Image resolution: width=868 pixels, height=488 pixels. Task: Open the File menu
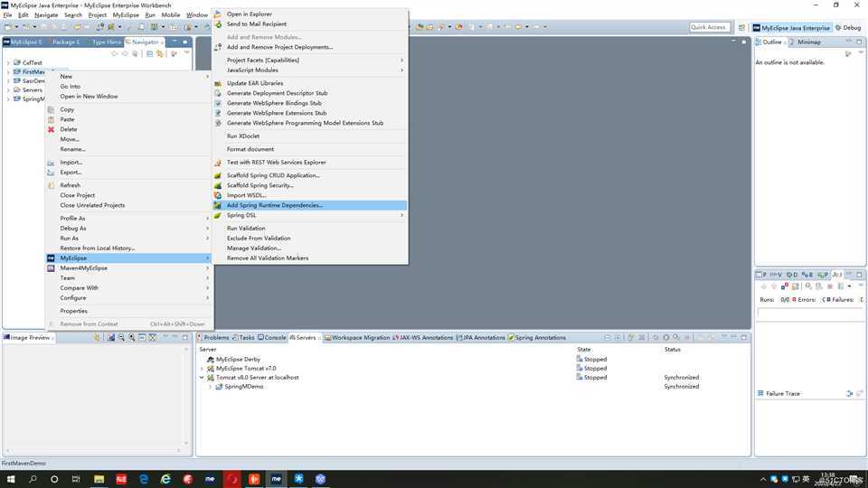click(x=8, y=15)
